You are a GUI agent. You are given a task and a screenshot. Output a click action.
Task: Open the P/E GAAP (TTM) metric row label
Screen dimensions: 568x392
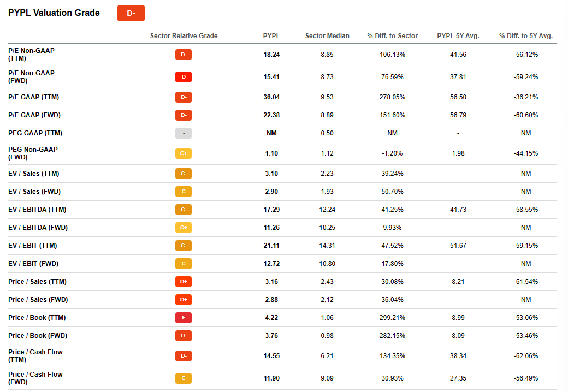coord(34,97)
